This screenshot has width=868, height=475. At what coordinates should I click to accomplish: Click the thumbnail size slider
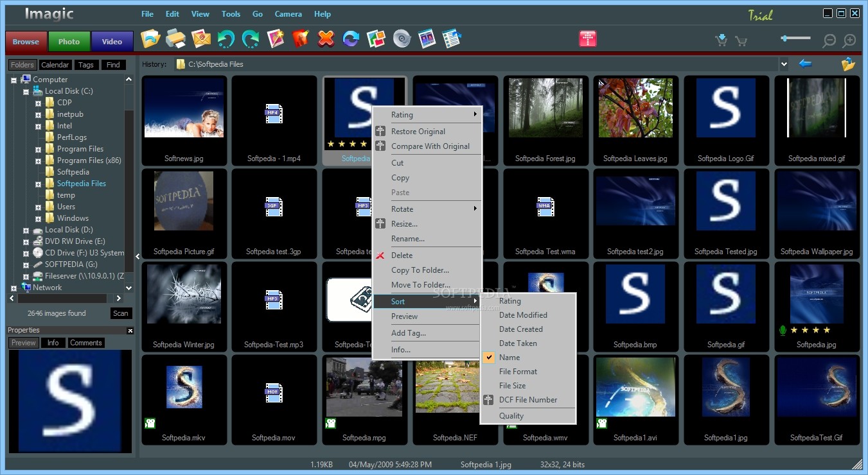click(x=795, y=39)
